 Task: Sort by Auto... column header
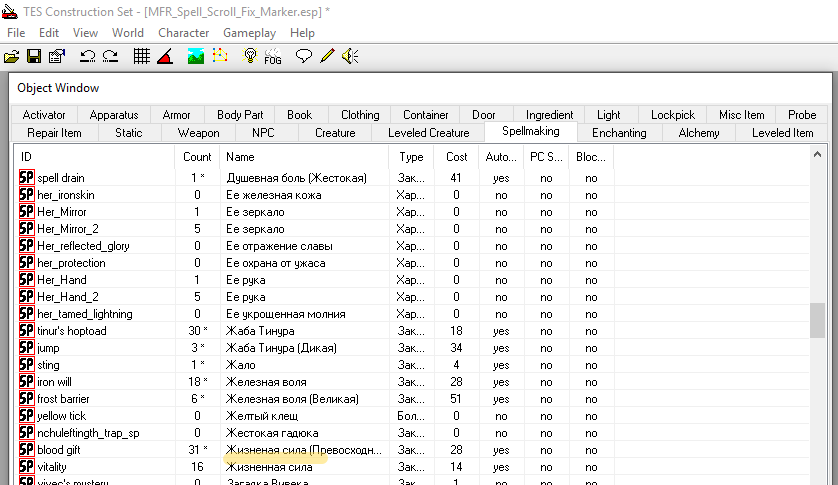click(x=501, y=157)
